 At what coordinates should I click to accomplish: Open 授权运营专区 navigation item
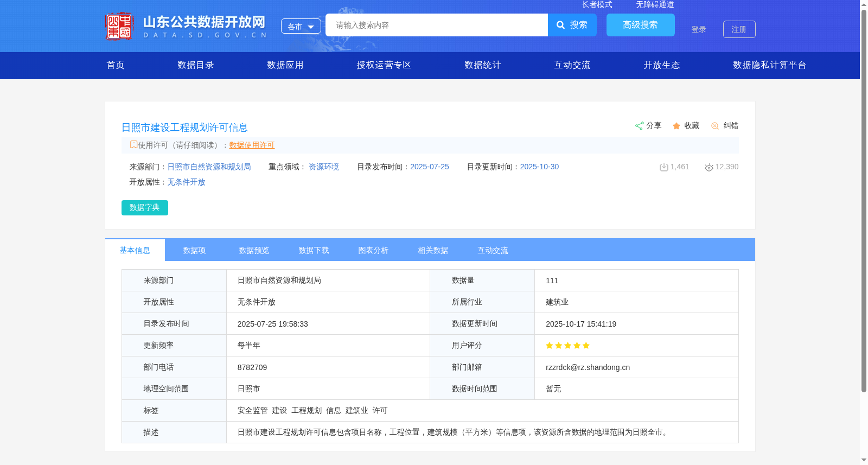tap(384, 65)
